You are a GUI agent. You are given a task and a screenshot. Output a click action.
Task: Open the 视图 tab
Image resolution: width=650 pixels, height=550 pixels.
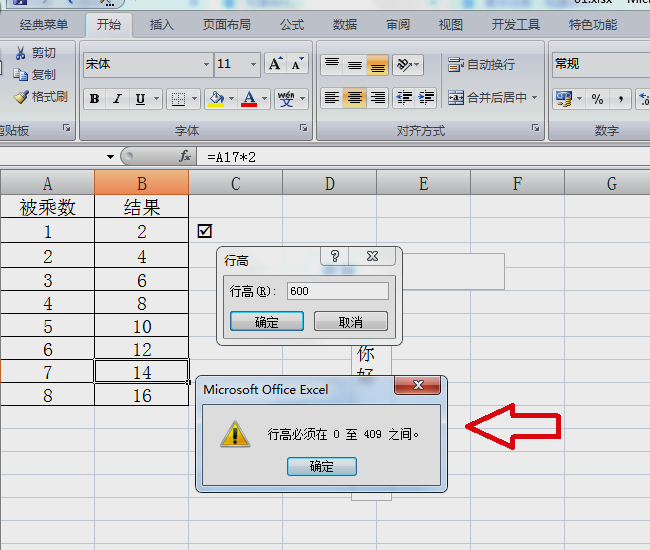pyautogui.click(x=451, y=25)
